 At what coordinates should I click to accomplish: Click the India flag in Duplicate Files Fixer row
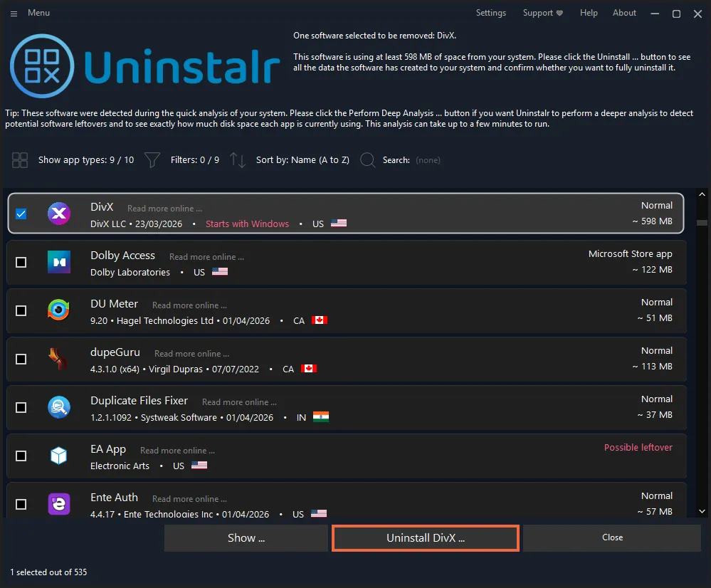point(321,417)
